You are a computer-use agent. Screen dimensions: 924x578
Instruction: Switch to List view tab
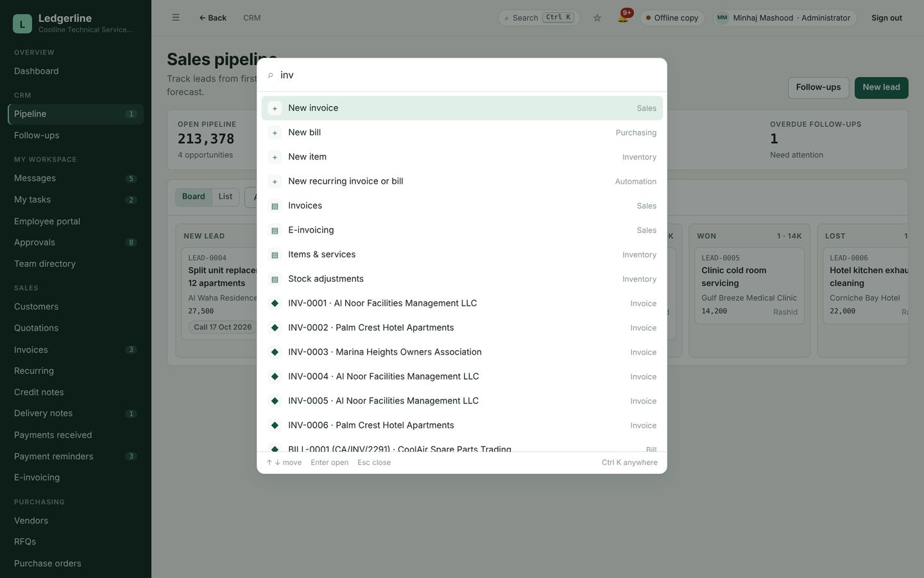(x=225, y=197)
